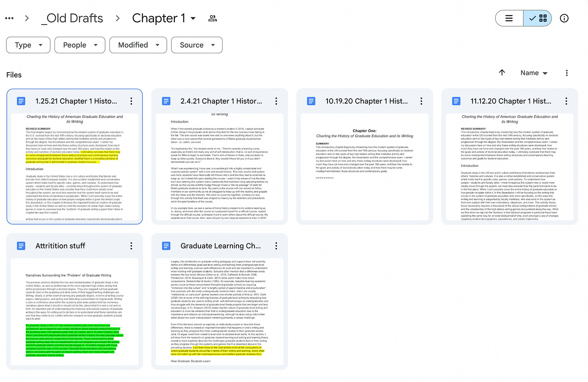Select the 1.25.21 Chapter 1 Histo... file name
This screenshot has width=588, height=382.
(76, 101)
